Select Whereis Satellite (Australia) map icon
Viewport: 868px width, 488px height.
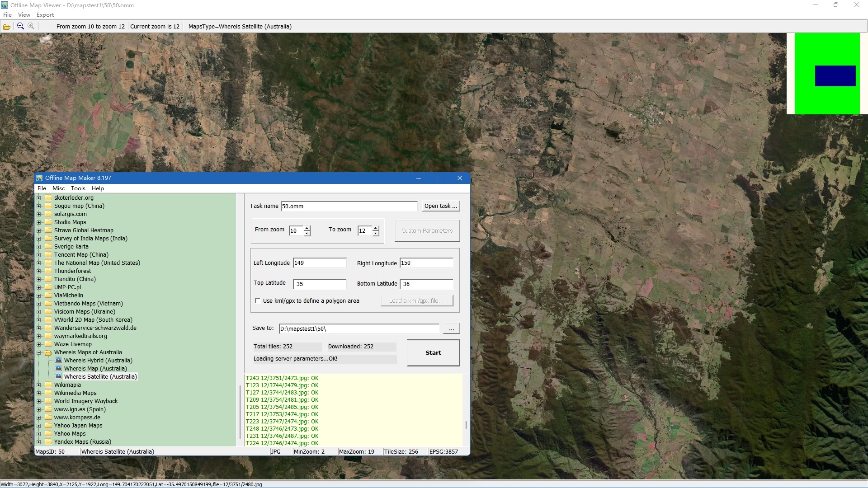click(x=58, y=377)
